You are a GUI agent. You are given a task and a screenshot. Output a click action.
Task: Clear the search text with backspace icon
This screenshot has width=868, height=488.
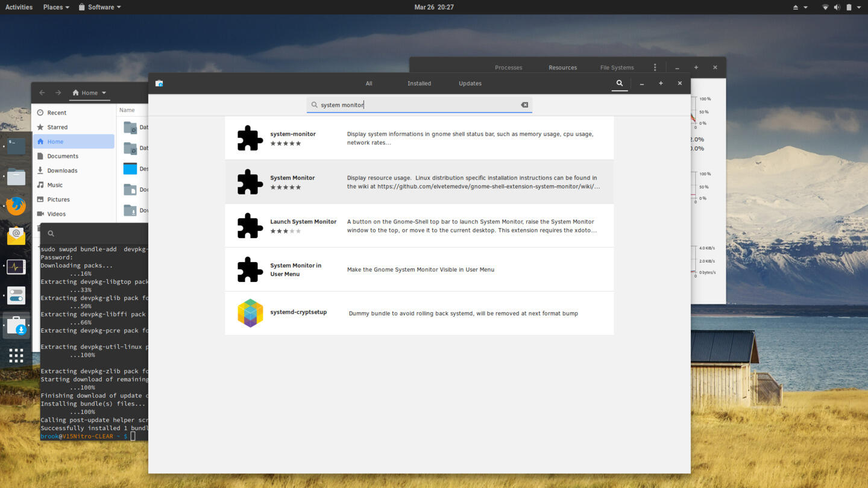click(524, 105)
